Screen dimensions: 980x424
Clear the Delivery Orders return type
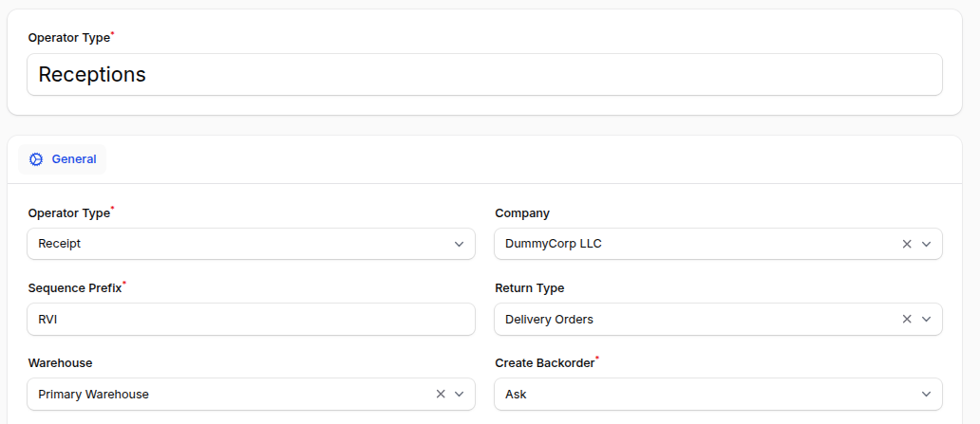pos(907,320)
